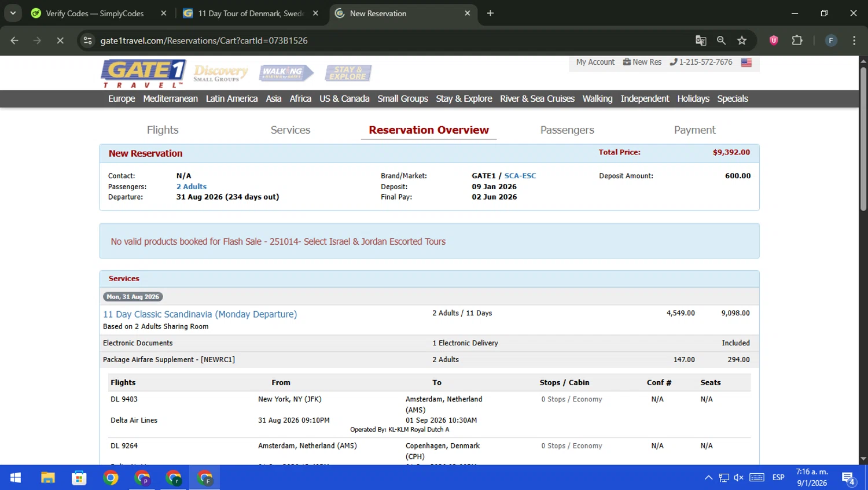This screenshot has height=490, width=868.
Task: Open the browser zoom magnifier icon
Action: (721, 40)
